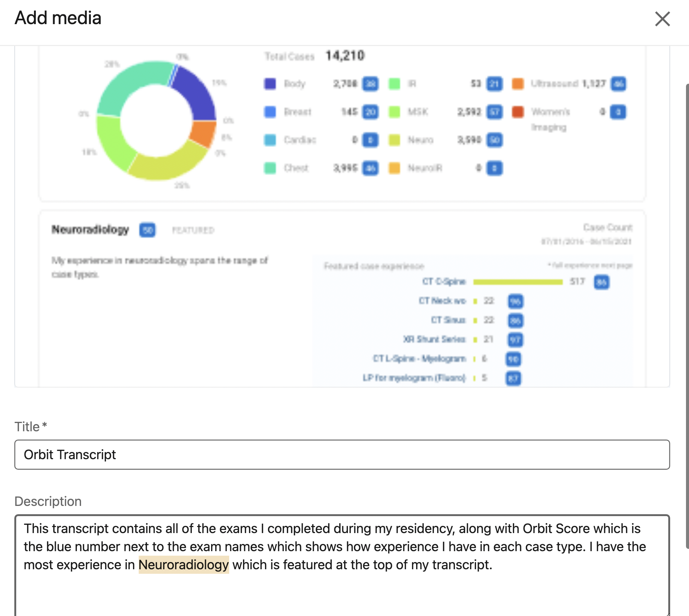Click the score badge beside the Body exam count

pyautogui.click(x=370, y=84)
